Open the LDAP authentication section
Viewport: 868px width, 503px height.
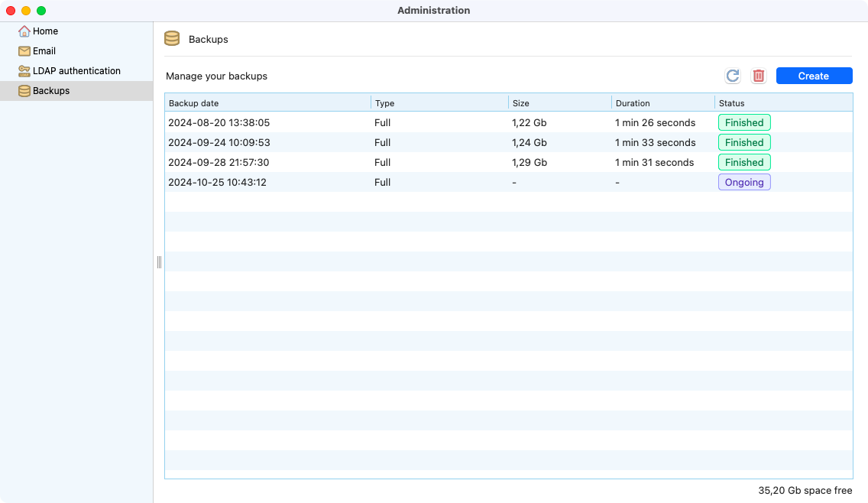(76, 71)
